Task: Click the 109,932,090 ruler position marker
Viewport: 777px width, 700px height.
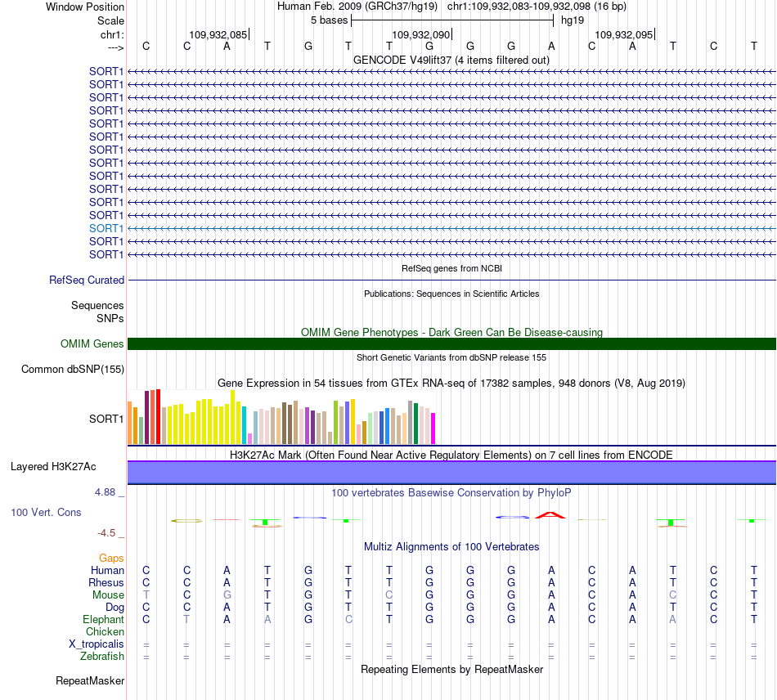Action: 420,34
